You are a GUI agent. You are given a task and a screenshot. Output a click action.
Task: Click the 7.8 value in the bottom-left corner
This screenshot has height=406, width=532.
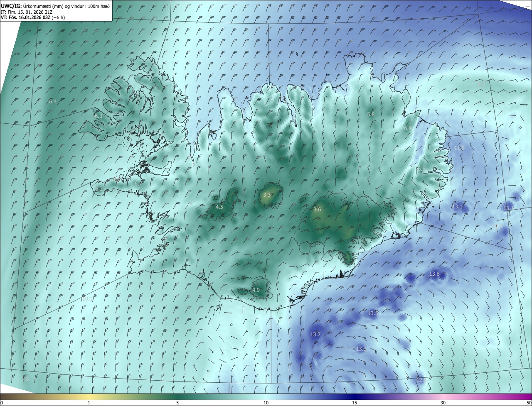(x=26, y=379)
